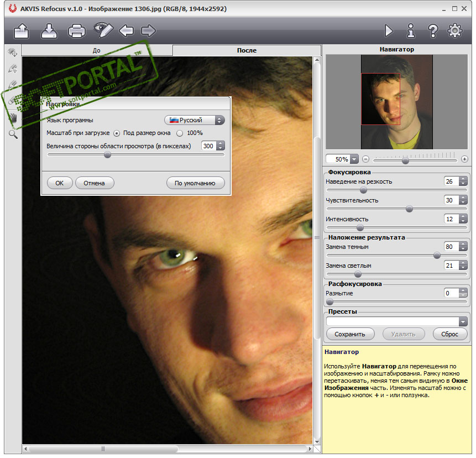Click the Размытие slider handle
Screen dimensions: 476x458
(329, 302)
